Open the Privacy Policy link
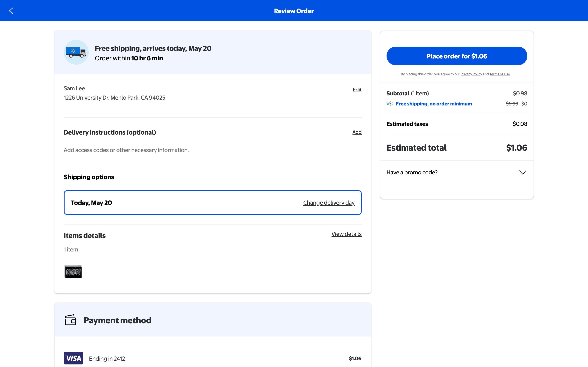 tap(471, 74)
